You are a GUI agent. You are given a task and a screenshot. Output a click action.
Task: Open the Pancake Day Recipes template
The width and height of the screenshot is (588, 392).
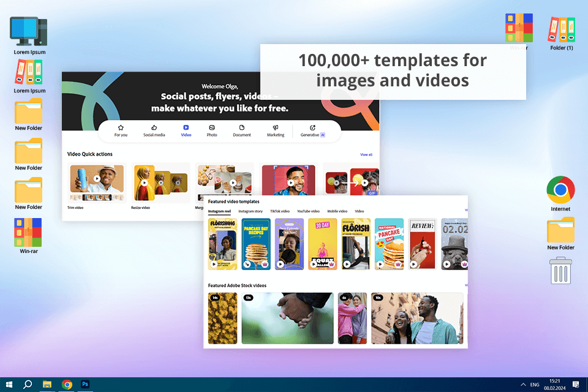(256, 244)
